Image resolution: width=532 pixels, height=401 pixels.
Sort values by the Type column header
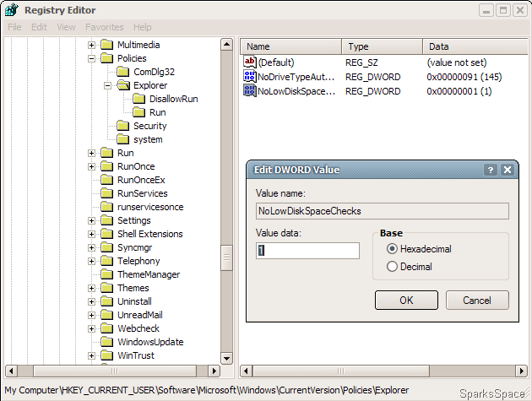pyautogui.click(x=382, y=46)
